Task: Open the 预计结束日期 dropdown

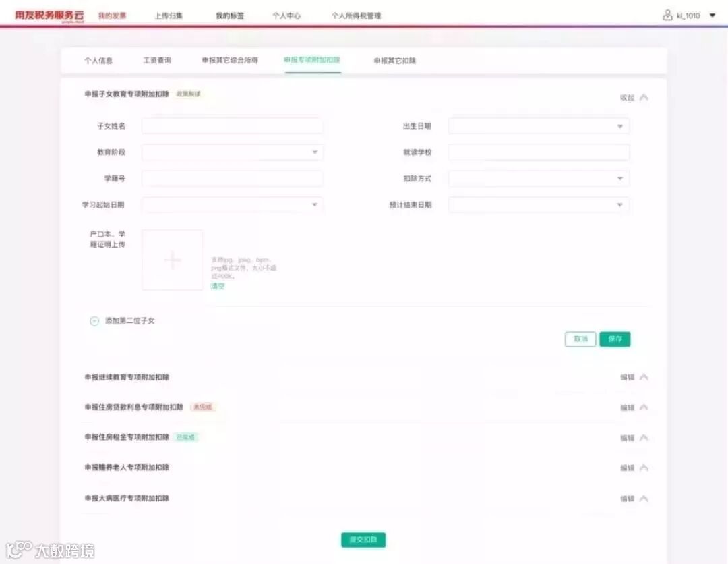Action: 539,205
